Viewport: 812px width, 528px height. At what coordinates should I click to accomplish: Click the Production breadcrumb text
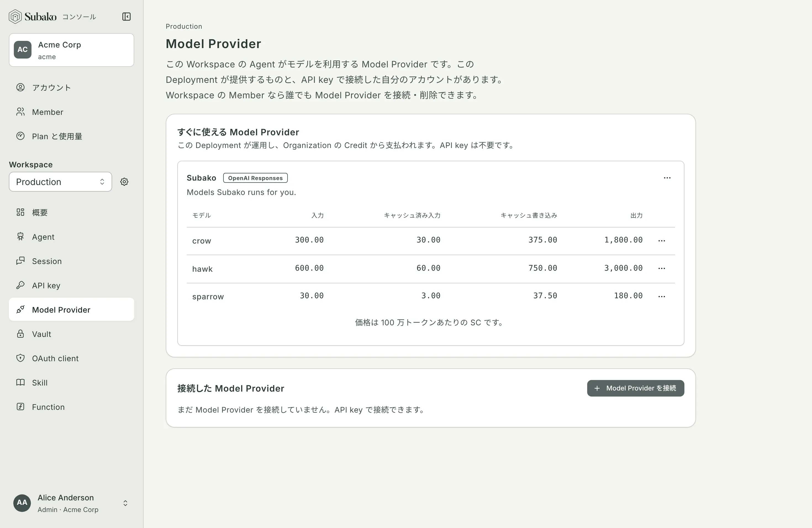coord(184,26)
